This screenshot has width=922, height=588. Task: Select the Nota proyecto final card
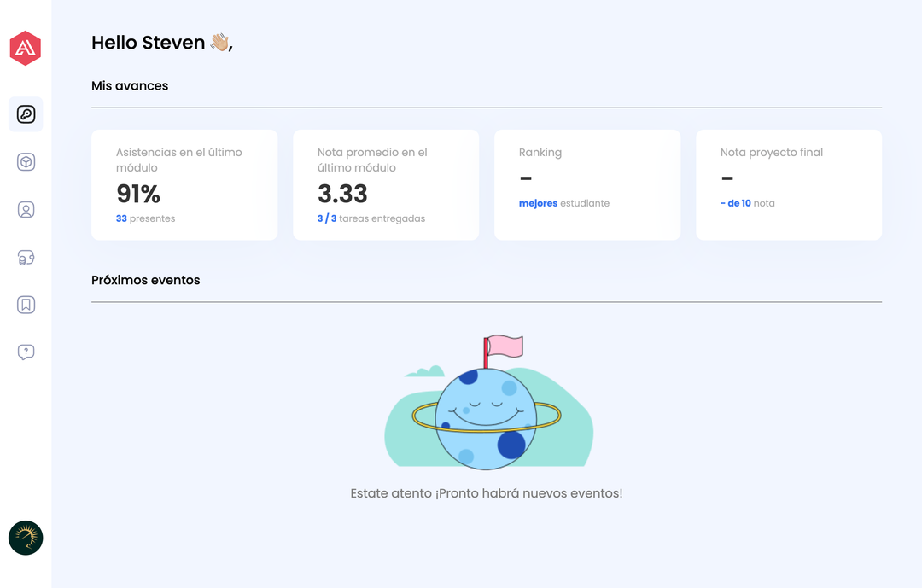point(789,184)
